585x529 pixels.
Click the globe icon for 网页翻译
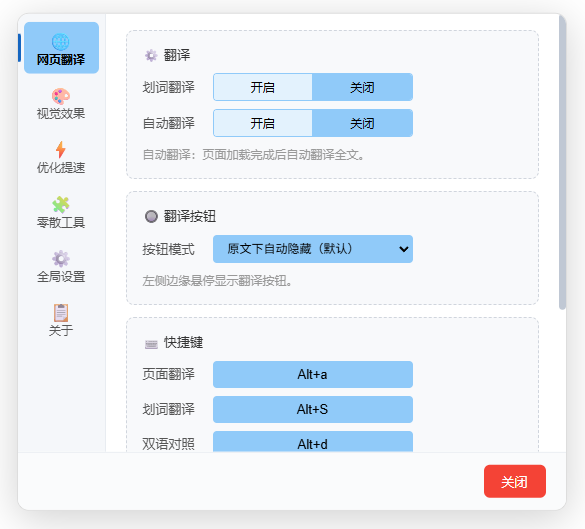tap(60, 42)
